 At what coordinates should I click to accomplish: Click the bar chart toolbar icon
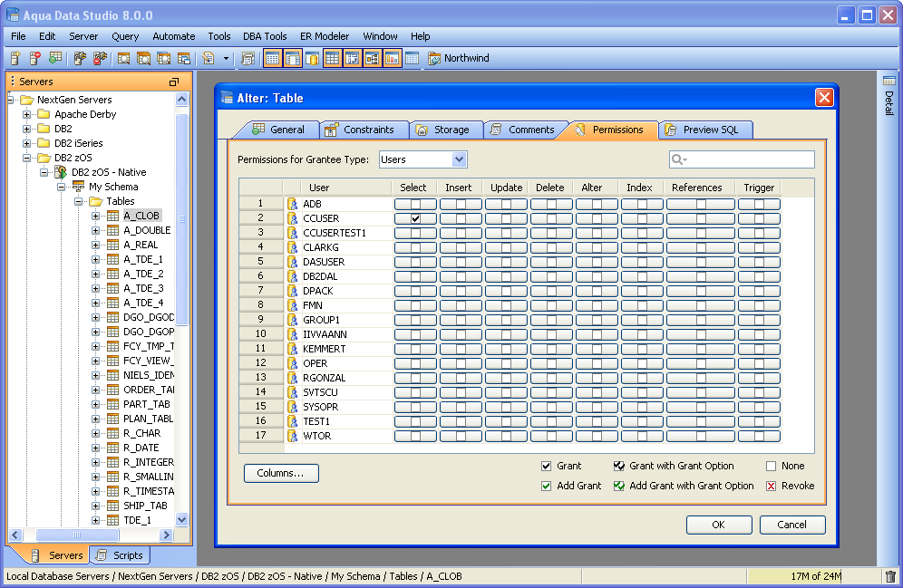pos(393,58)
